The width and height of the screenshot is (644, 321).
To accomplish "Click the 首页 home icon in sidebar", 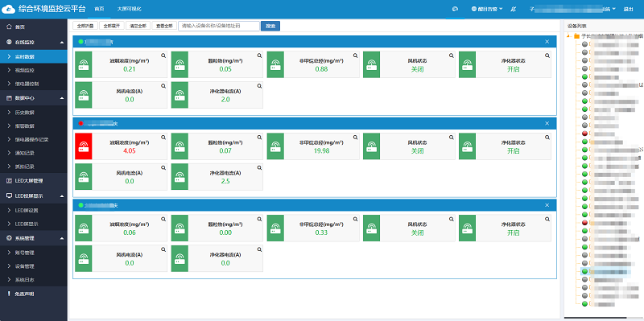I will pos(9,27).
